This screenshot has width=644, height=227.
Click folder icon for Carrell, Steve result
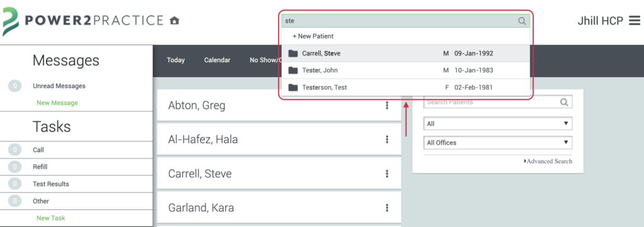tap(293, 53)
